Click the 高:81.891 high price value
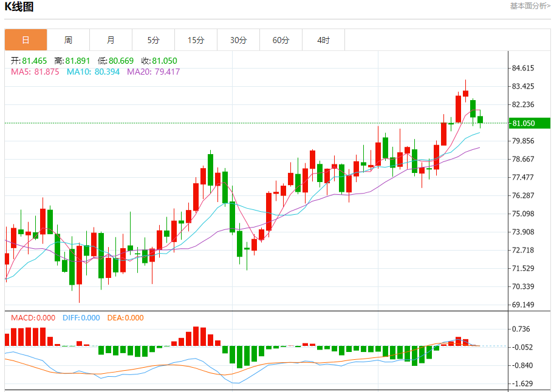Screen dimensions: 554x392 (72, 61)
